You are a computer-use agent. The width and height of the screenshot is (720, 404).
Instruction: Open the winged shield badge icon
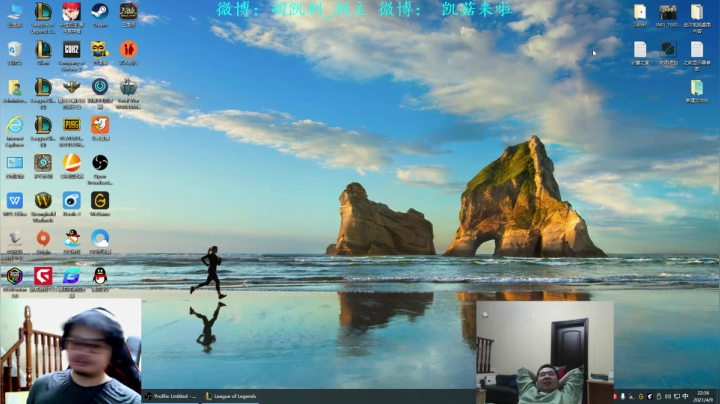click(72, 87)
